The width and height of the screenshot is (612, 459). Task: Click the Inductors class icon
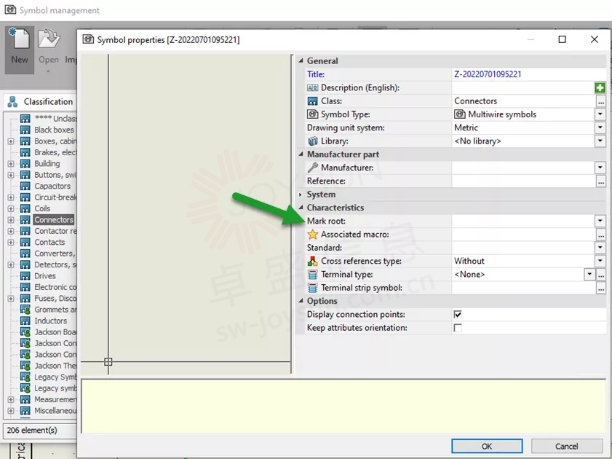click(25, 321)
